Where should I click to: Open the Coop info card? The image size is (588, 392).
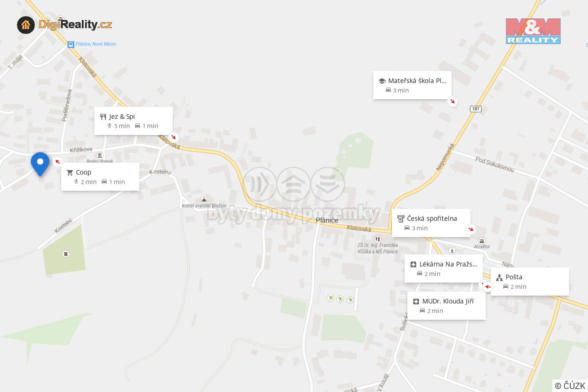click(100, 177)
